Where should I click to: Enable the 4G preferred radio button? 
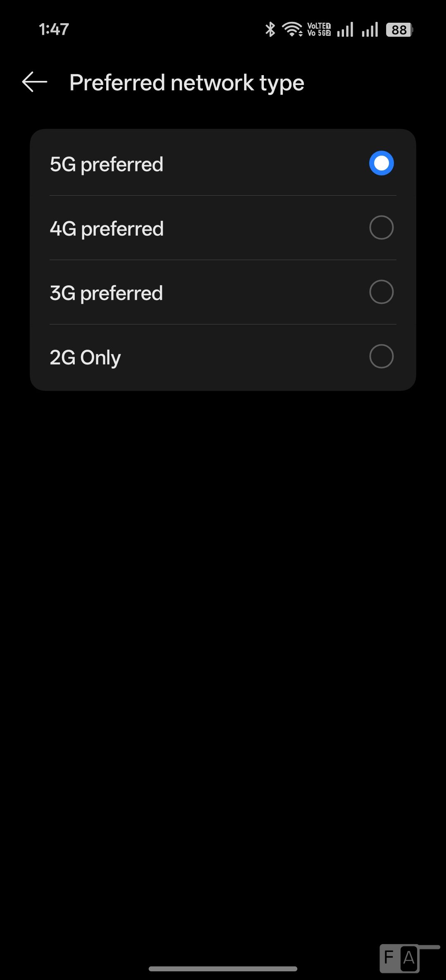click(x=381, y=227)
